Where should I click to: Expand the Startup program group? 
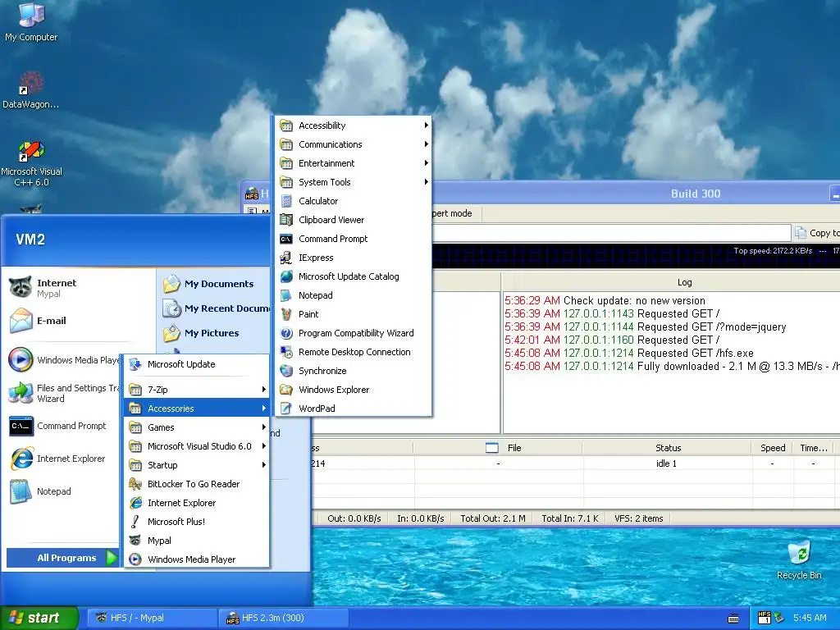[196, 465]
